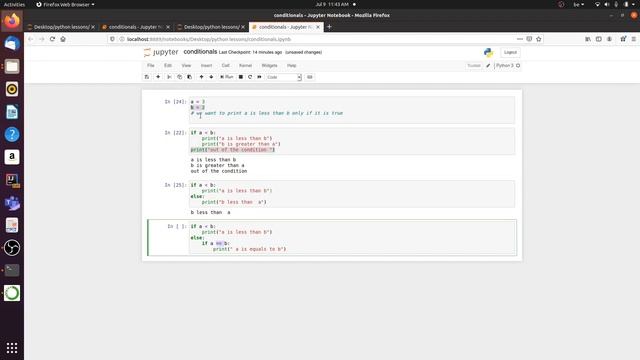
Task: Select the In [22] code cell
Action: 352,141
